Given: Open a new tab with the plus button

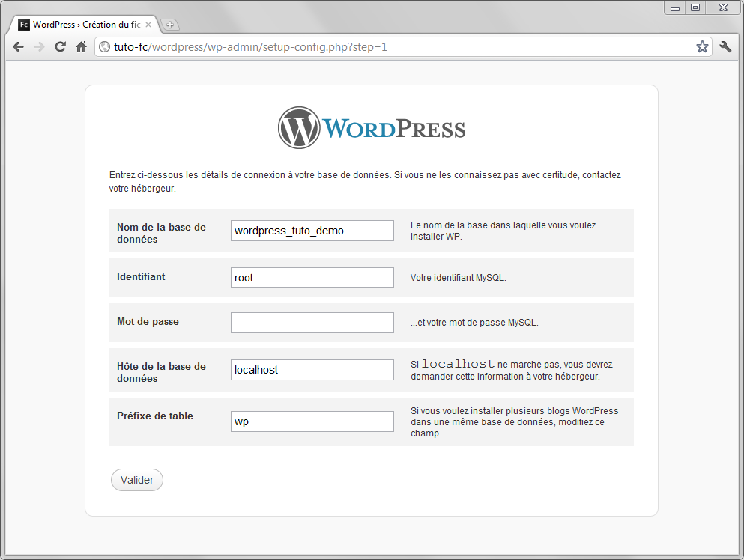Looking at the screenshot, I should point(170,25).
